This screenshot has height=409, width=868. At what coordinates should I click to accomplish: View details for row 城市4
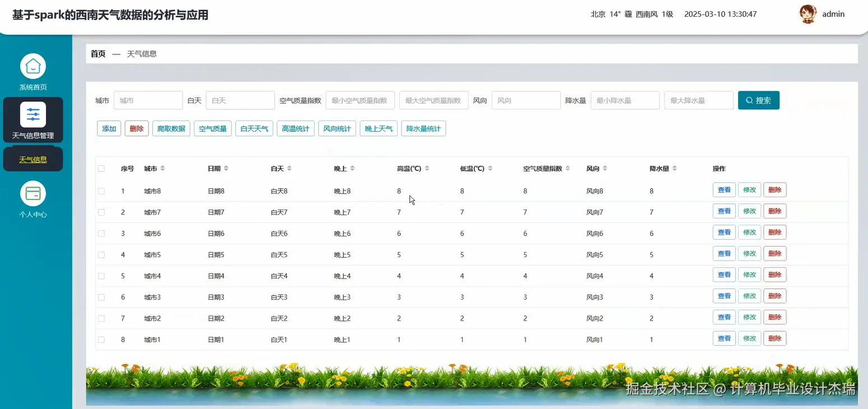coord(724,275)
